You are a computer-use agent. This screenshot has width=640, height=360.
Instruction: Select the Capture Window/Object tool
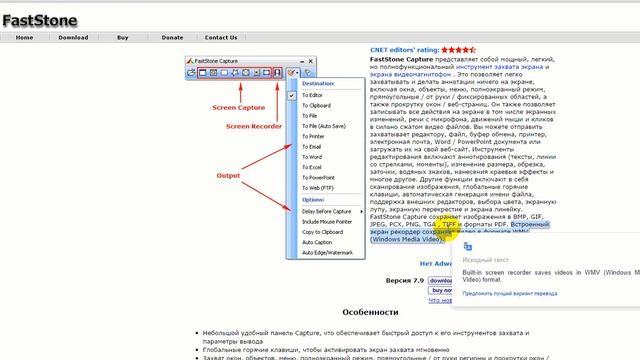tap(213, 73)
